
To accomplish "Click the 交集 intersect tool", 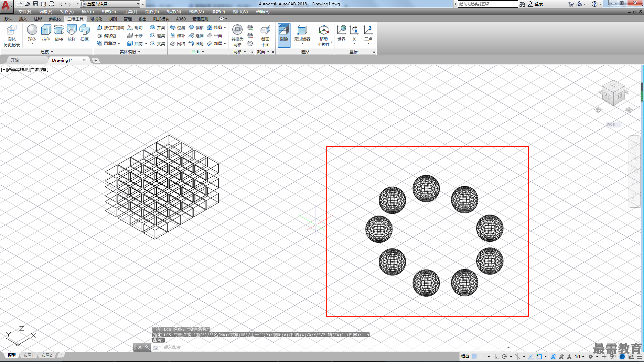I will pos(157,44).
